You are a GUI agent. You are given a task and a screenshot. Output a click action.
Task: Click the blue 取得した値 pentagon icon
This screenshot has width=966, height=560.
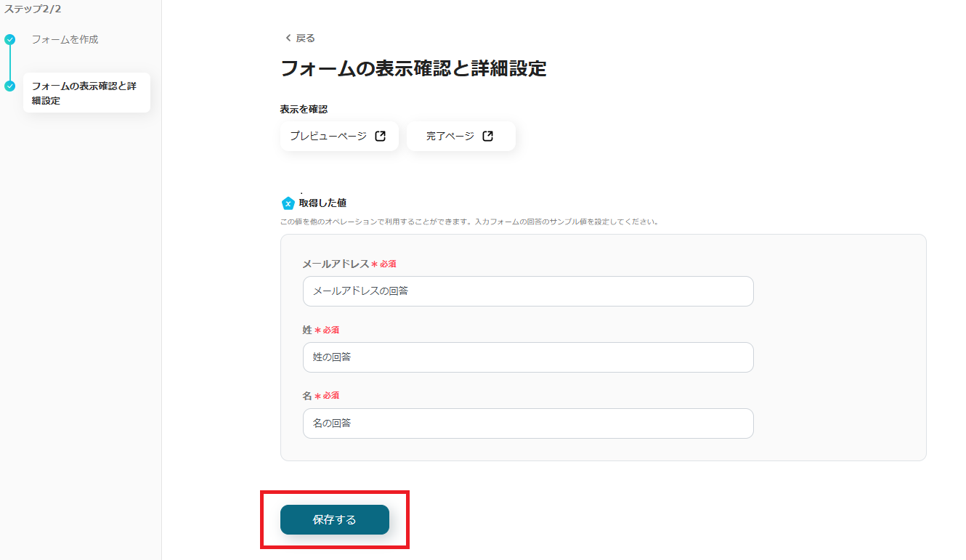(288, 203)
